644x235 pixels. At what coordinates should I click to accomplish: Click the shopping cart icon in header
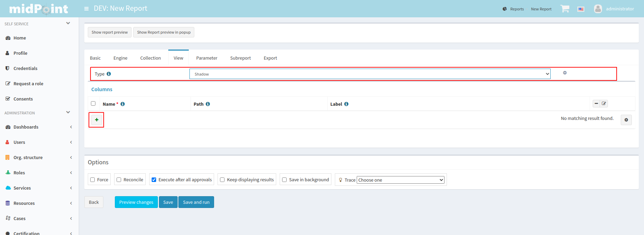(565, 9)
